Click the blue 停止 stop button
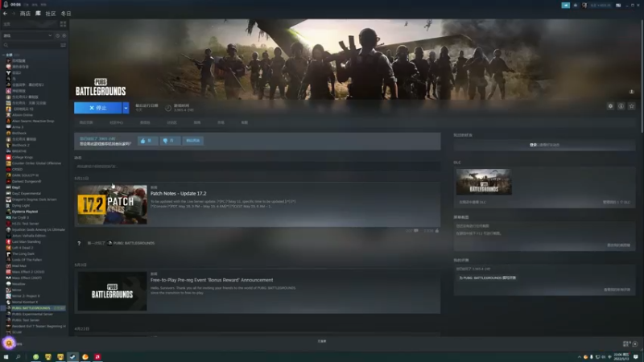644x362 pixels. (x=97, y=108)
